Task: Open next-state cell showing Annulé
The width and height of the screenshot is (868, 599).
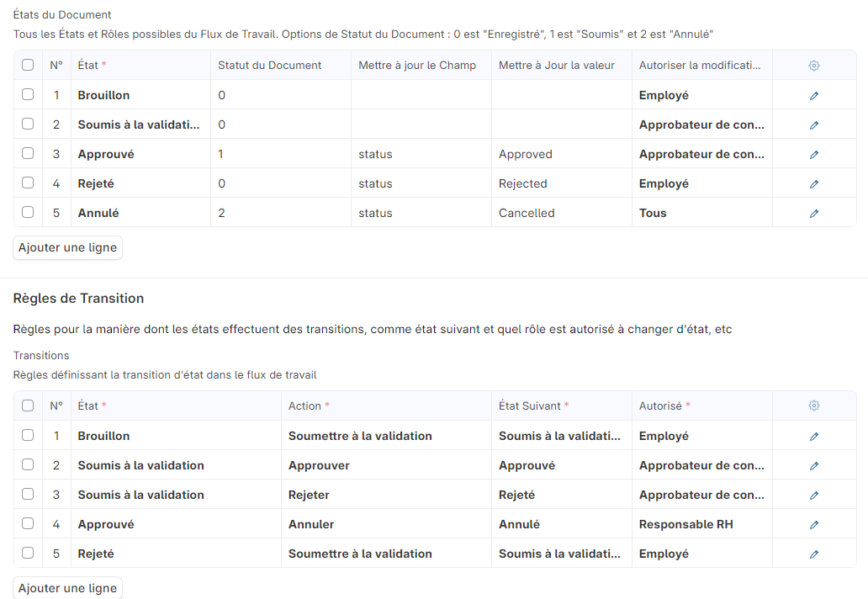Action: coord(561,524)
